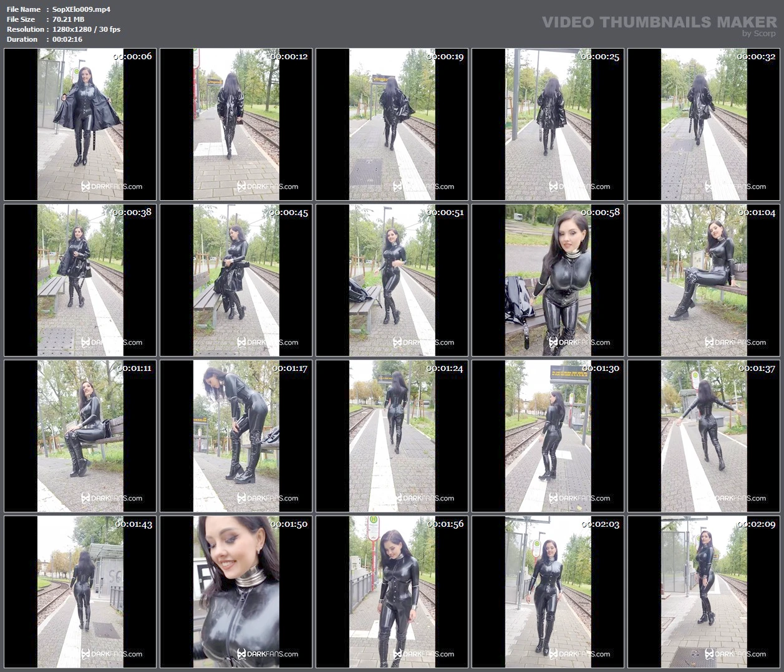
Task: Open the frame stamped 00:00:45
Action: pos(236,280)
